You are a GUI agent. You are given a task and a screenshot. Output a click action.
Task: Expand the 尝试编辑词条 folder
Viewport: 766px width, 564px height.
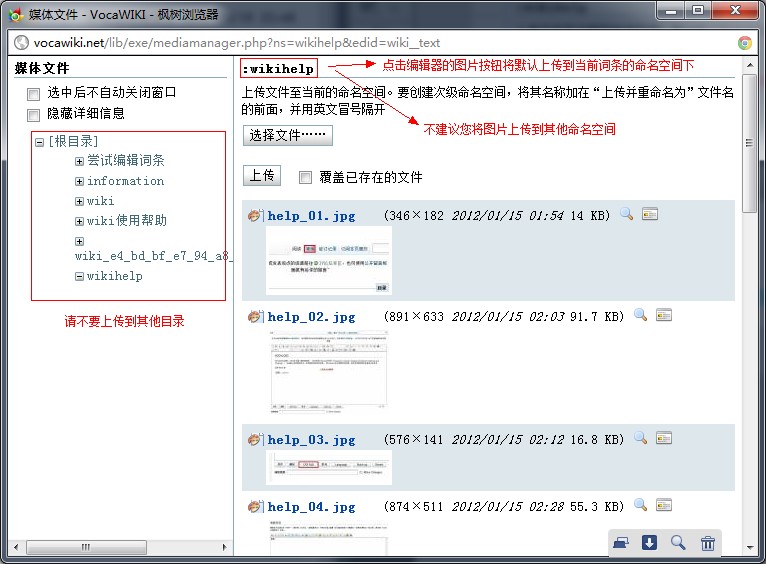(79, 161)
